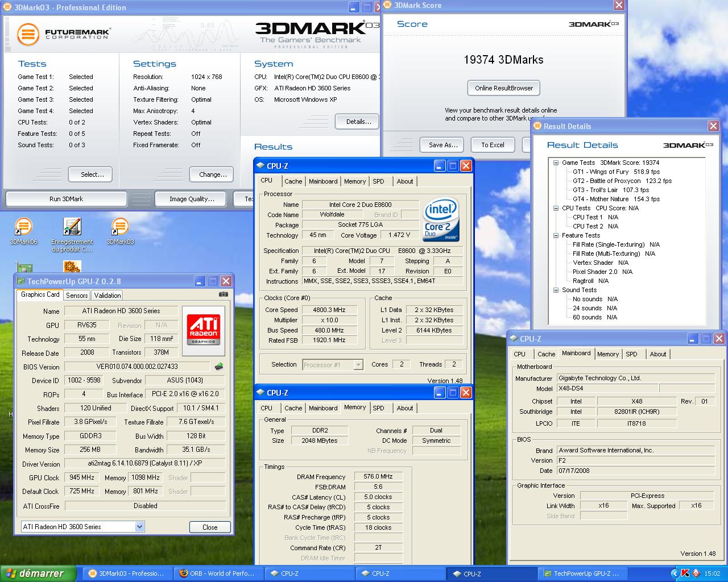Open the GPU-Z graphics card dropdown
Image resolution: width=728 pixels, height=582 pixels.
click(x=139, y=527)
